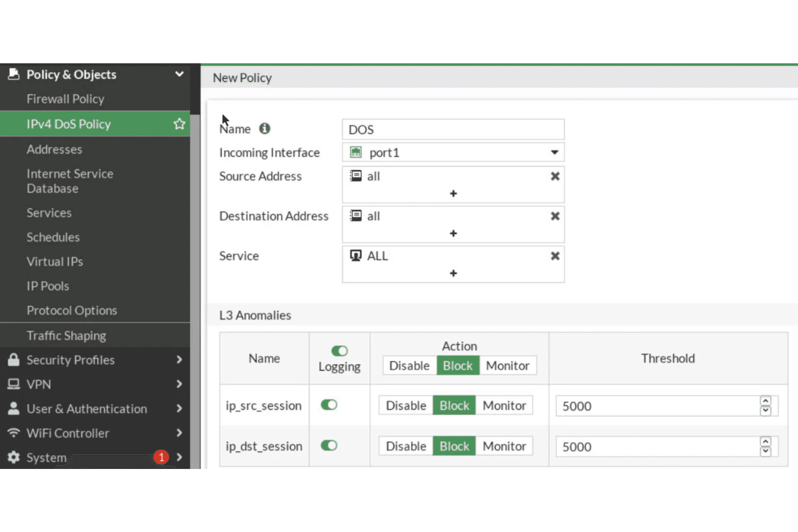Viewport: 798px width, 532px height.
Task: Remove 'all' from Destination Address
Action: [x=555, y=216]
